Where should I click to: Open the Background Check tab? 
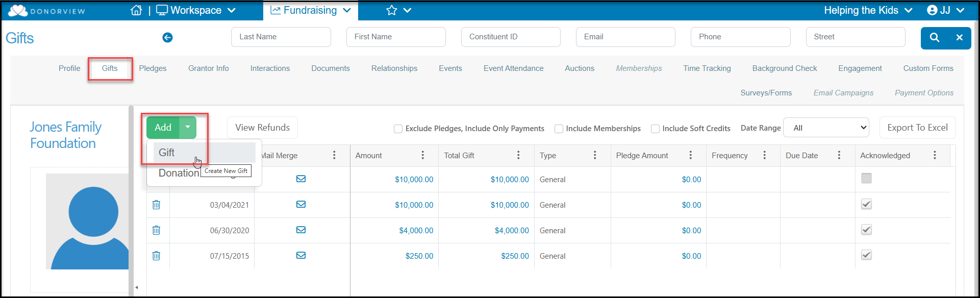(x=785, y=68)
